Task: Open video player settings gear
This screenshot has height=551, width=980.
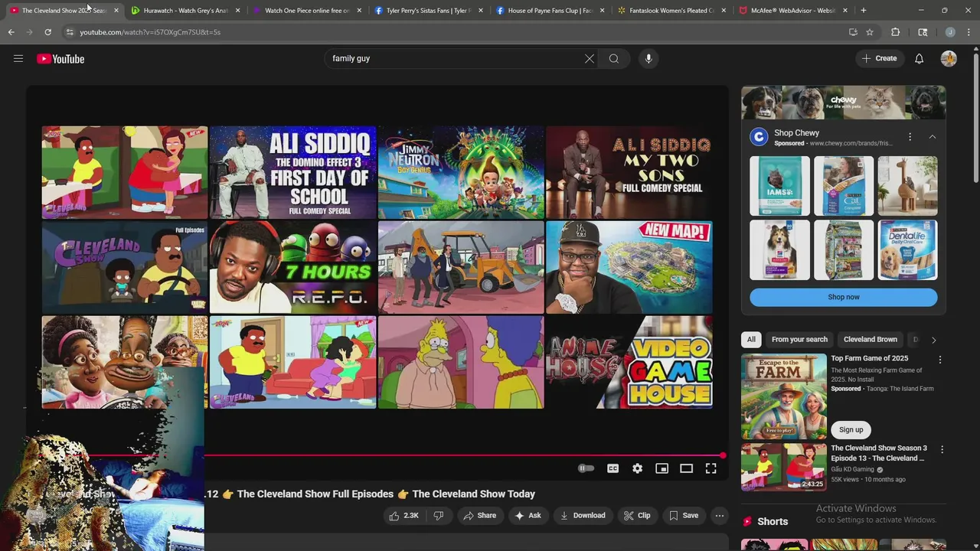Action: click(x=637, y=468)
